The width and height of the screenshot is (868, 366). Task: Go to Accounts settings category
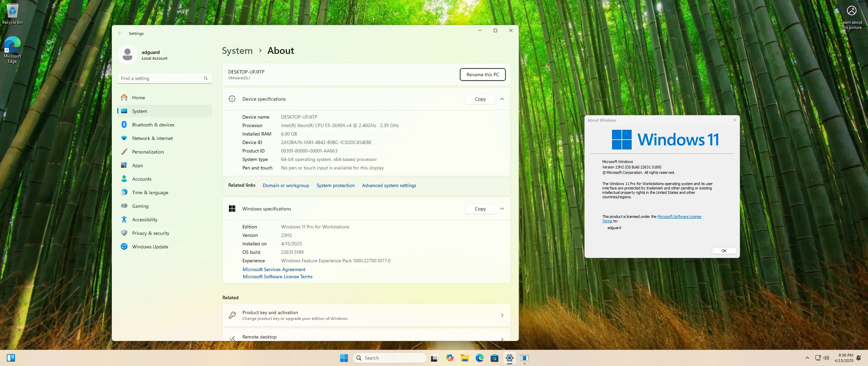[x=141, y=179]
